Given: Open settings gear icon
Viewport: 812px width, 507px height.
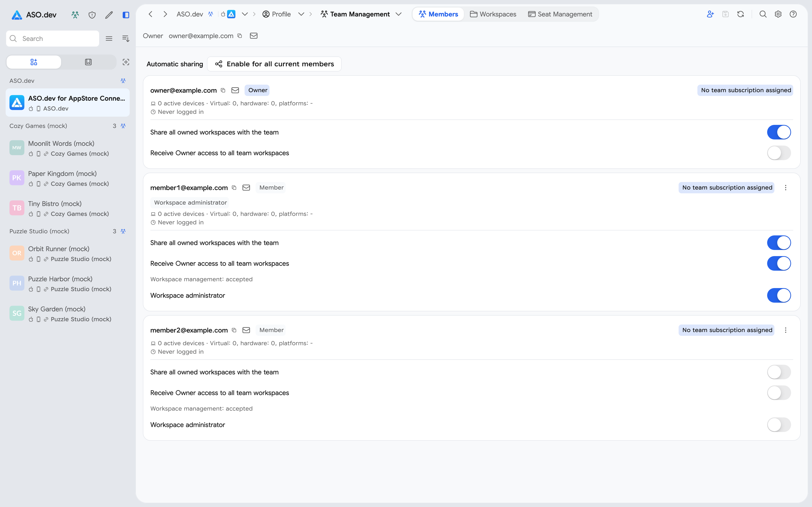Looking at the screenshot, I should pos(778,14).
